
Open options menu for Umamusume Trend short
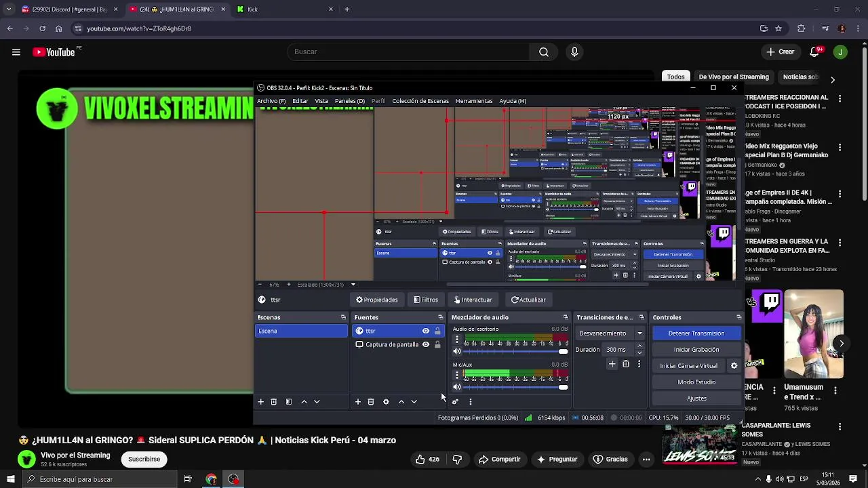click(x=835, y=391)
